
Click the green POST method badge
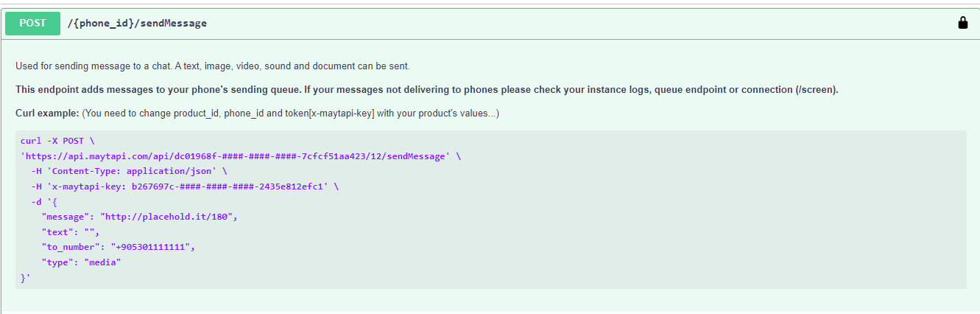pyautogui.click(x=32, y=23)
